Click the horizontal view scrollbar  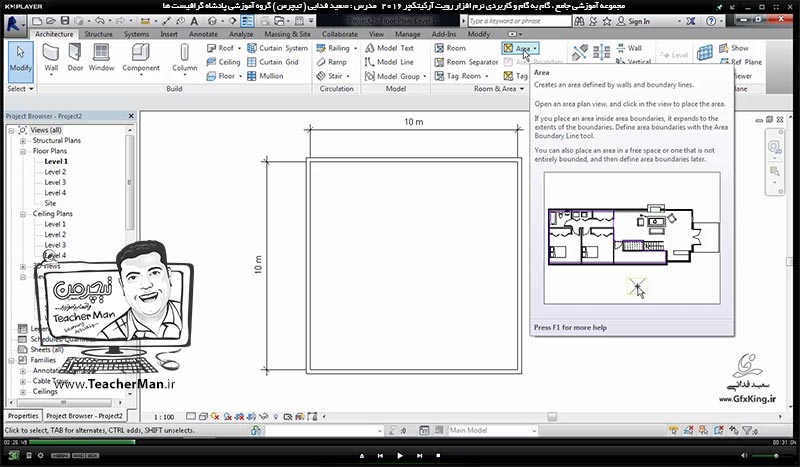pos(552,417)
